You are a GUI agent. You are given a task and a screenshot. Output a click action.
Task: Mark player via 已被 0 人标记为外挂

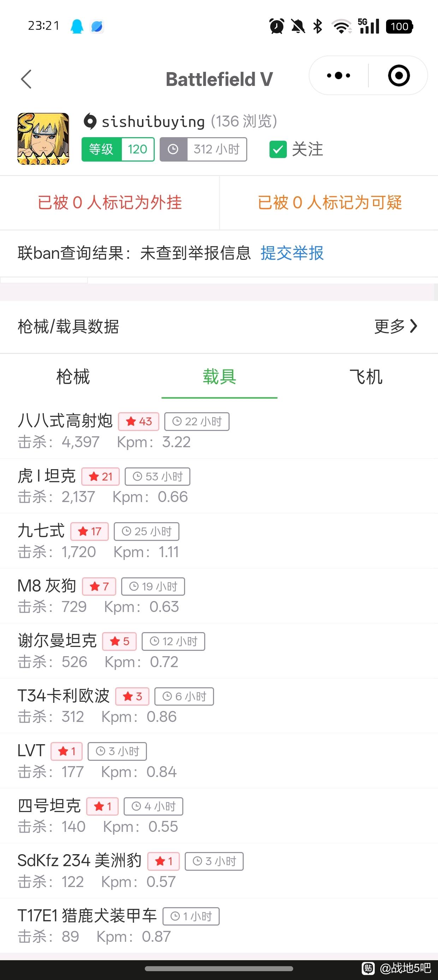tap(109, 203)
